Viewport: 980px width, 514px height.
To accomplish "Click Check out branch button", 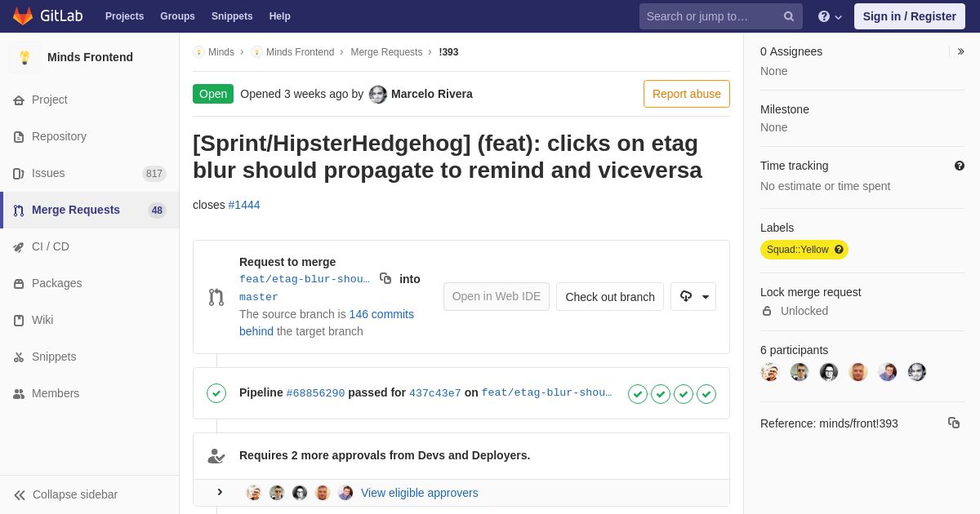I will coord(610,297).
